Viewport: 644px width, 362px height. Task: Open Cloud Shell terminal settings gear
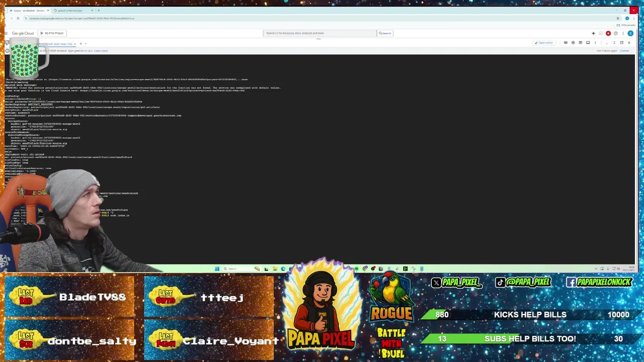click(573, 43)
